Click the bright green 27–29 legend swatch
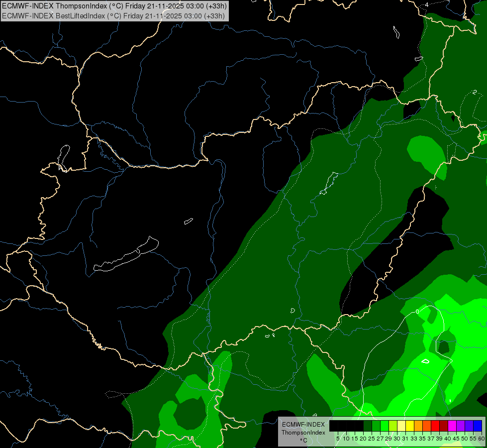The height and width of the screenshot is (448, 487). pos(385,426)
